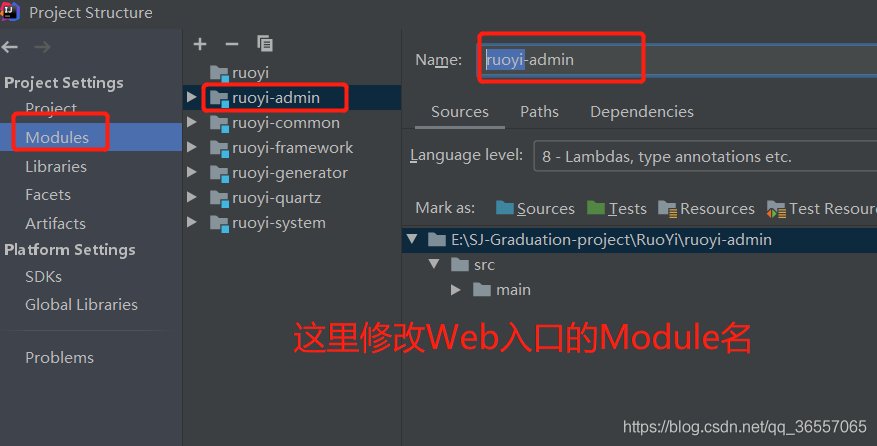Click the ruoyi-generator module folder icon
Image resolution: width=877 pixels, height=446 pixels.
[219, 173]
